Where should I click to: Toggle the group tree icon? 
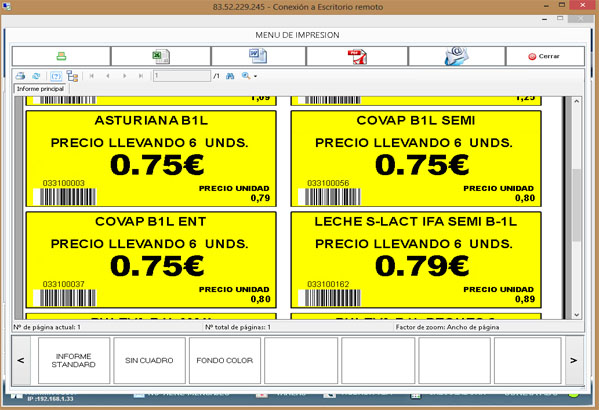[72, 76]
